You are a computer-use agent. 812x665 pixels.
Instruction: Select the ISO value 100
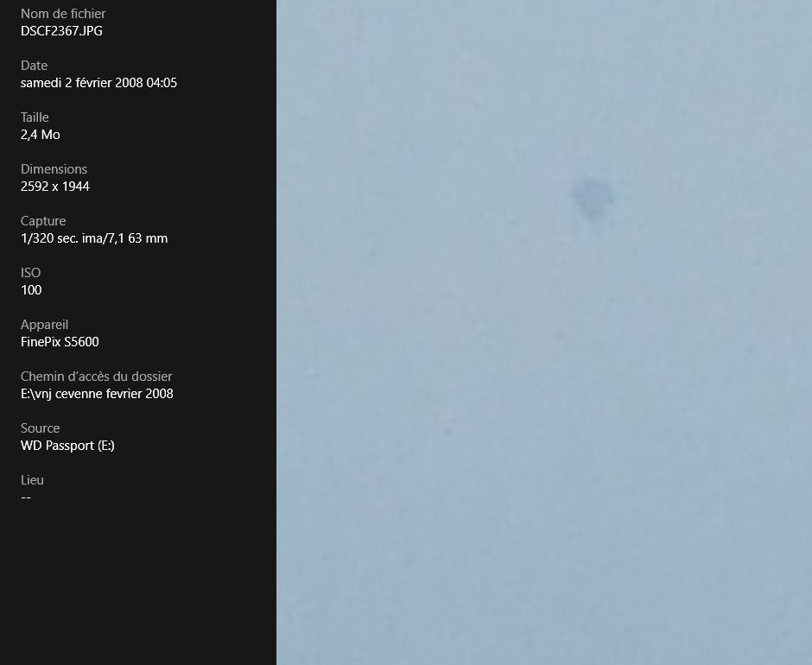tap(31, 290)
